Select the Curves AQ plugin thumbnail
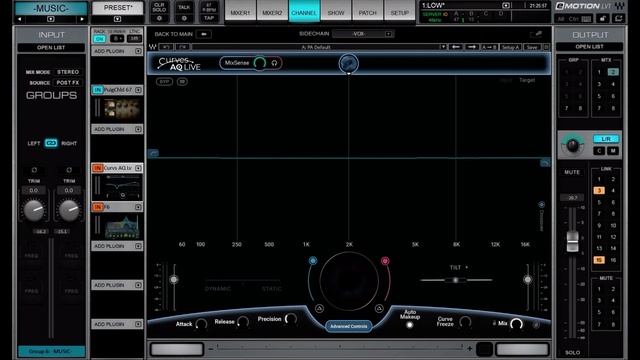The image size is (640, 360). pyautogui.click(x=121, y=187)
